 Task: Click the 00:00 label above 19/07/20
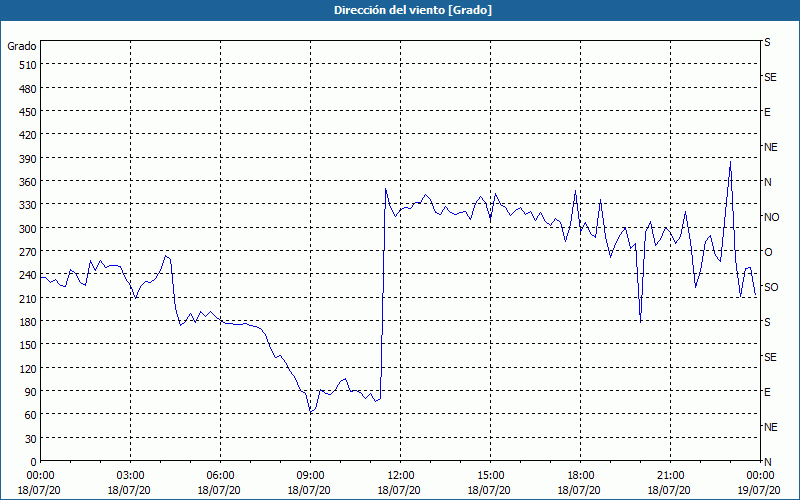[x=760, y=476]
